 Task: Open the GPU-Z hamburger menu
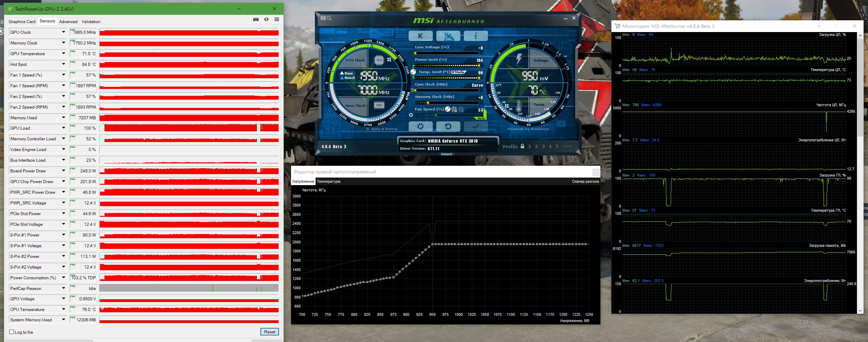tap(277, 20)
